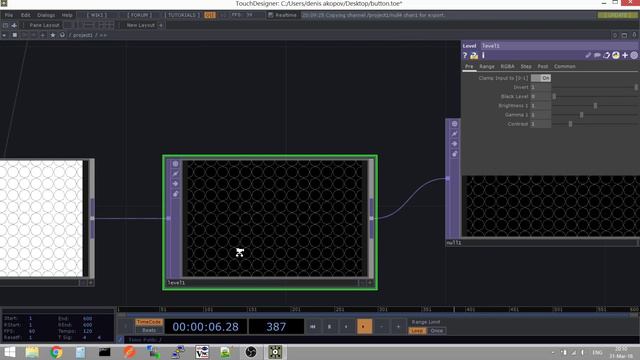Open the comment bubble icon in parameter panel
The image size is (640, 360).
(x=597, y=56)
